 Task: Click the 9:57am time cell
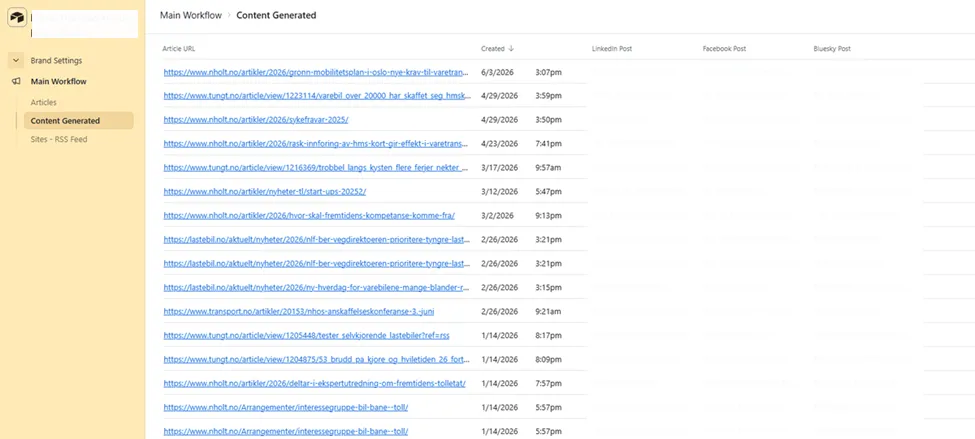pos(548,168)
